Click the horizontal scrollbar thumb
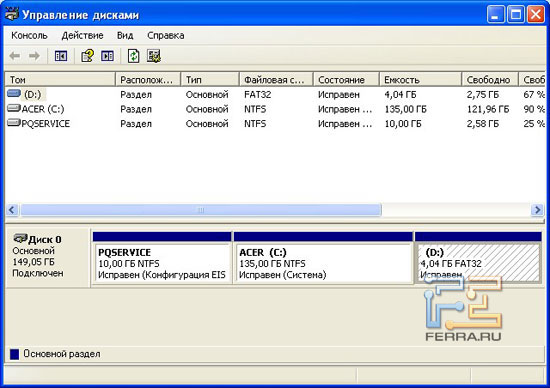The image size is (550, 388). (201, 210)
